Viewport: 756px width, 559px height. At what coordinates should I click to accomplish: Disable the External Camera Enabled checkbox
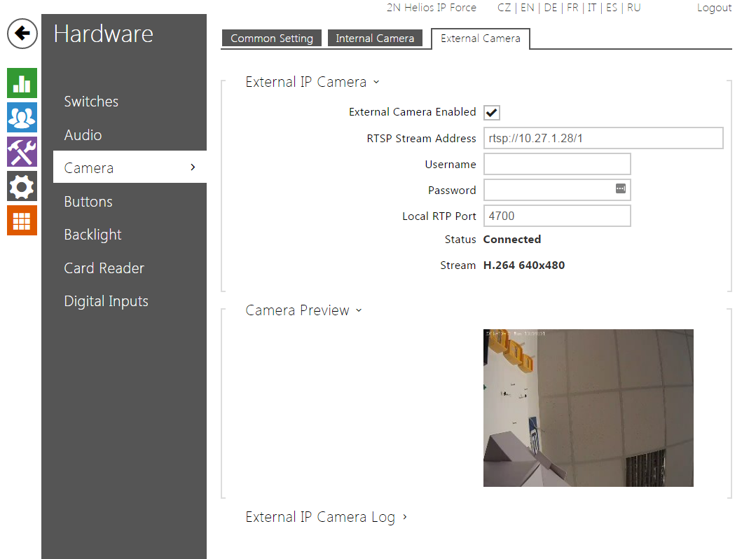tap(492, 113)
